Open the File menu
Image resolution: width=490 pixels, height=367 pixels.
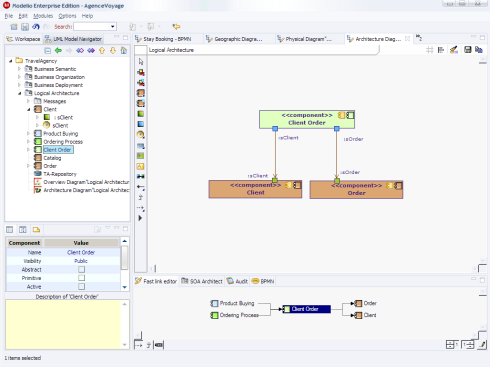[8, 16]
